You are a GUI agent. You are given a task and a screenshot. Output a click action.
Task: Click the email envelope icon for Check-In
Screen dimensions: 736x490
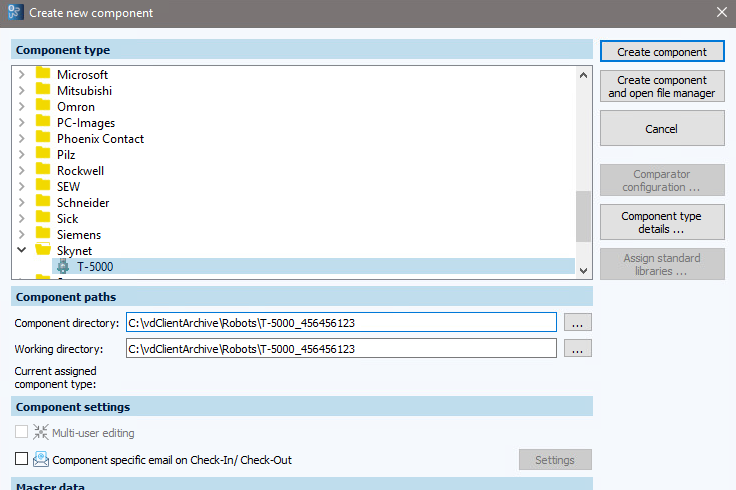pos(41,460)
